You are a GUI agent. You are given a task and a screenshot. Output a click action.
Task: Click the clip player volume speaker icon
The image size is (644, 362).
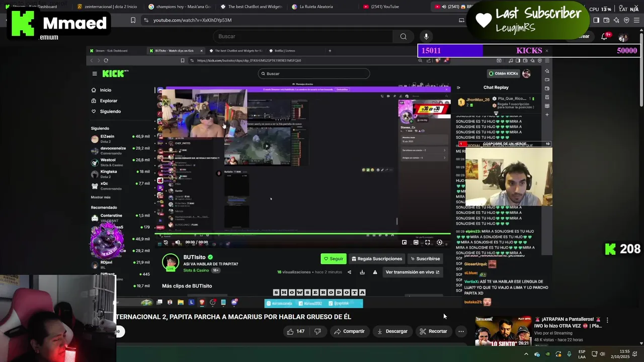pyautogui.click(x=178, y=242)
